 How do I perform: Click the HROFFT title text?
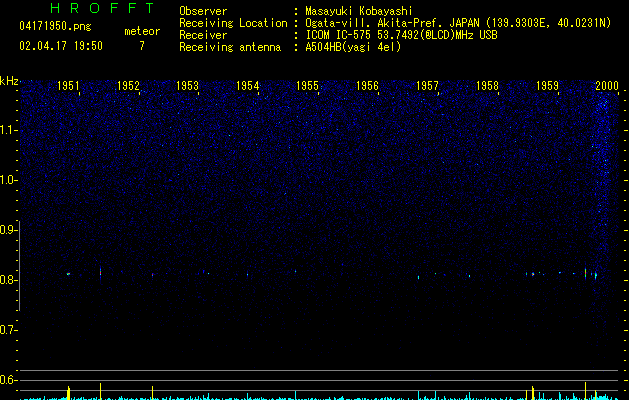103,8
